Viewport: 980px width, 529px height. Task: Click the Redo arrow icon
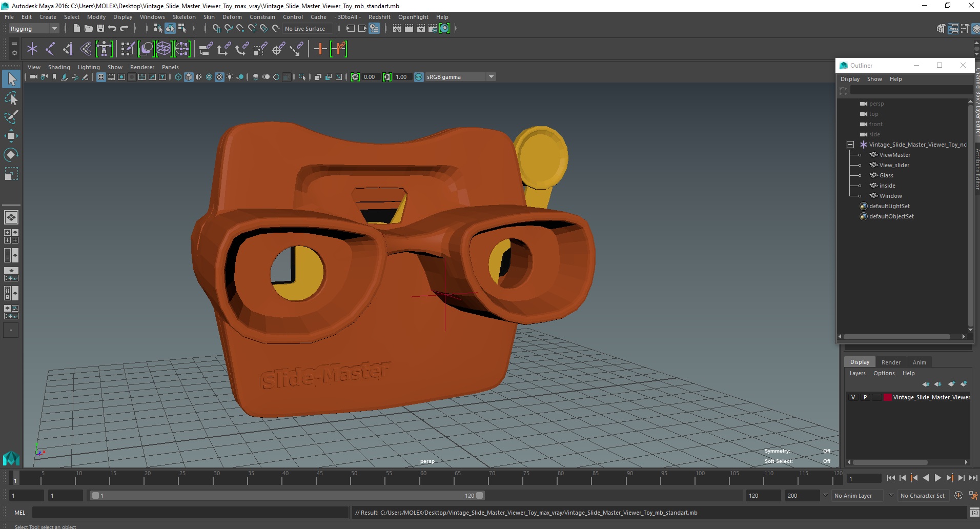pos(124,29)
